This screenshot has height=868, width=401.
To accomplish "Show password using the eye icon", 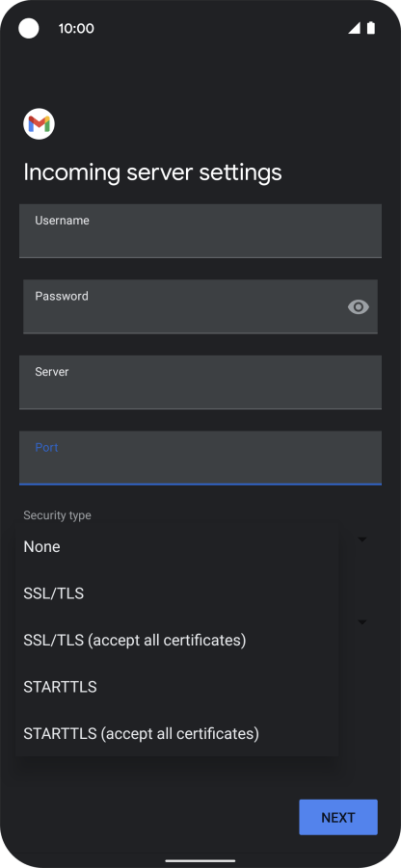I will point(359,306).
